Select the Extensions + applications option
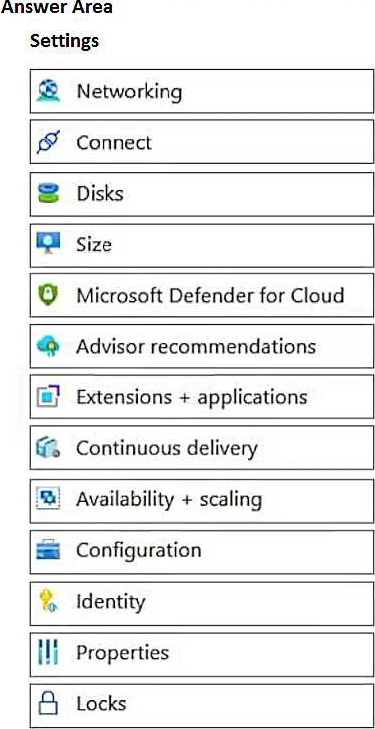 pyautogui.click(x=202, y=397)
